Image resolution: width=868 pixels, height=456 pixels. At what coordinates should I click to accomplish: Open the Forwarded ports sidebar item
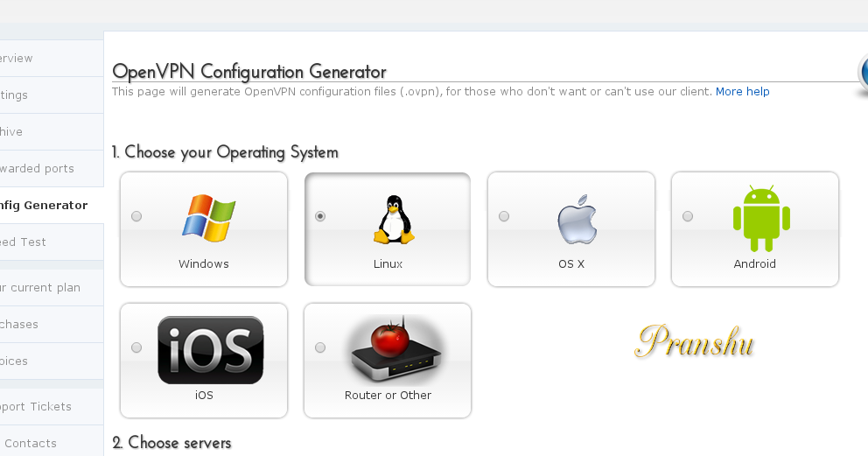52,169
